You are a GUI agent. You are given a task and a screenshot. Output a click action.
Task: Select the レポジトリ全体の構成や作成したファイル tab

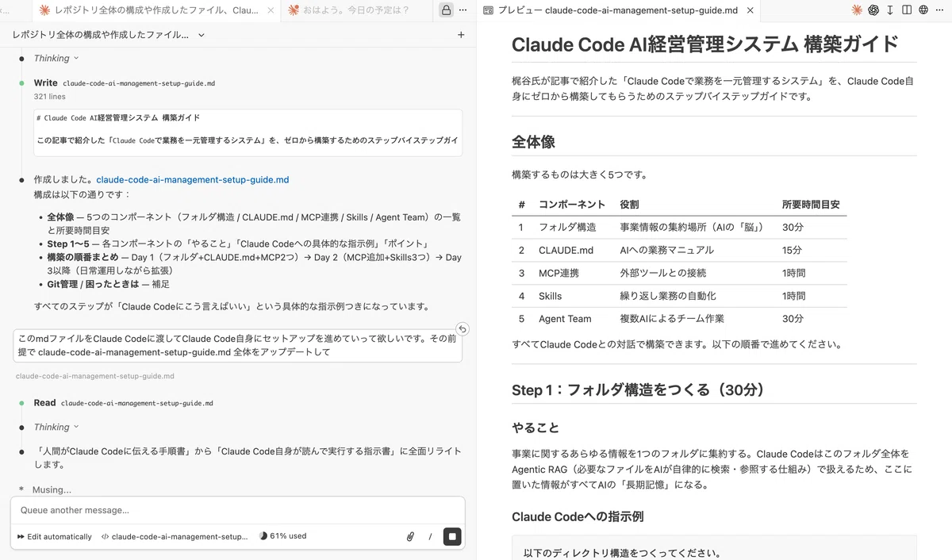coord(155,10)
